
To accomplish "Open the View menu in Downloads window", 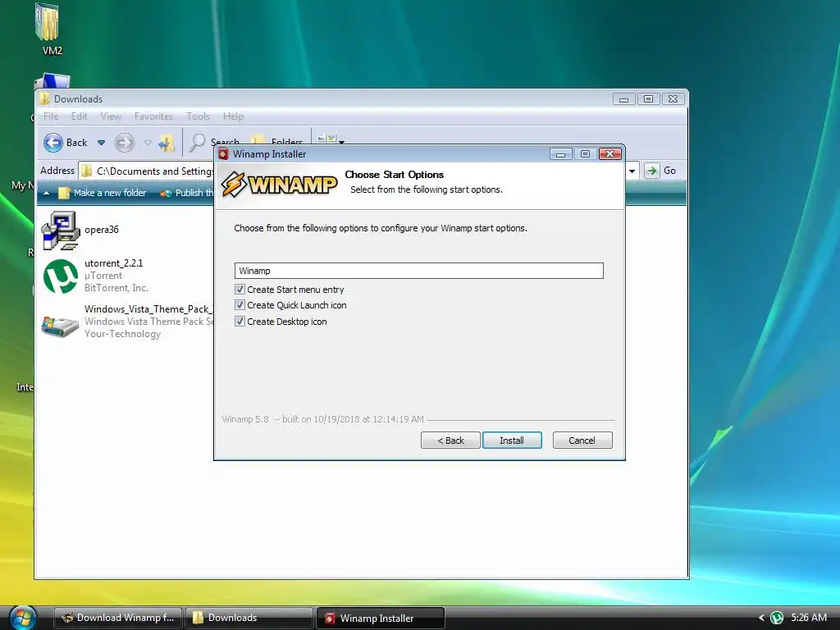I will [x=111, y=116].
